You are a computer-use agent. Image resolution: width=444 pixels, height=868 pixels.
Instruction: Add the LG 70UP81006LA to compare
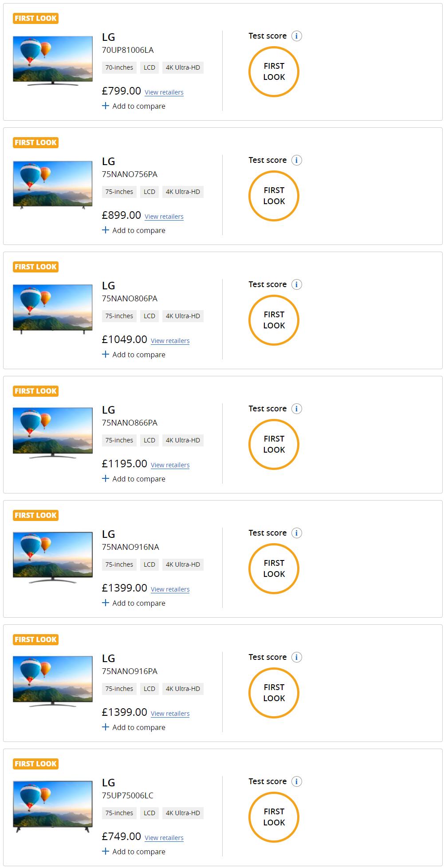click(x=134, y=106)
